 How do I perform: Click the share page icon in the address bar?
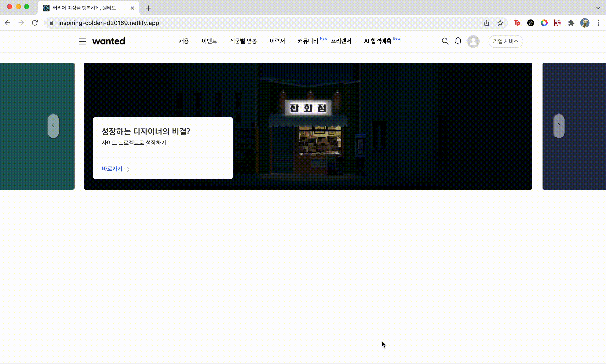(487, 23)
